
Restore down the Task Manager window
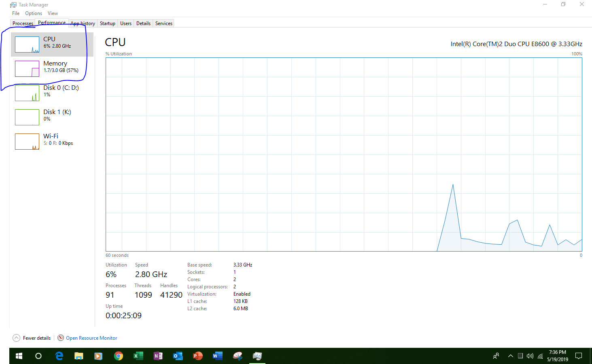563,4
